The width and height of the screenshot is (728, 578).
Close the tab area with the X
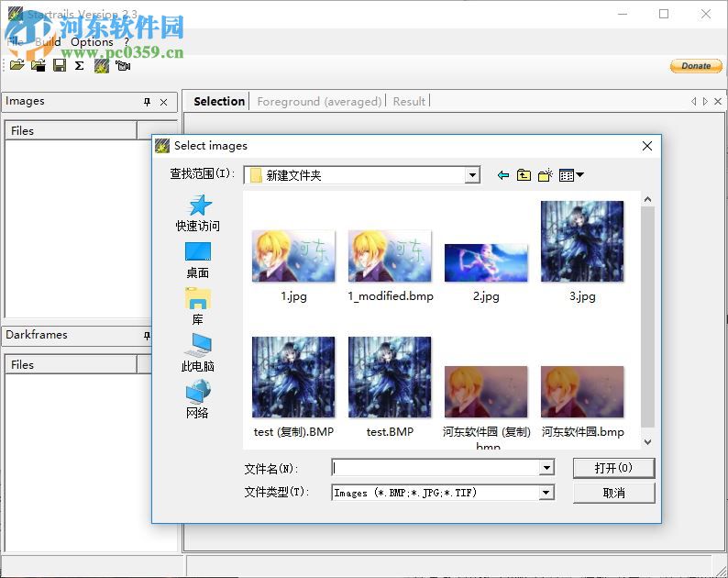pyautogui.click(x=718, y=101)
